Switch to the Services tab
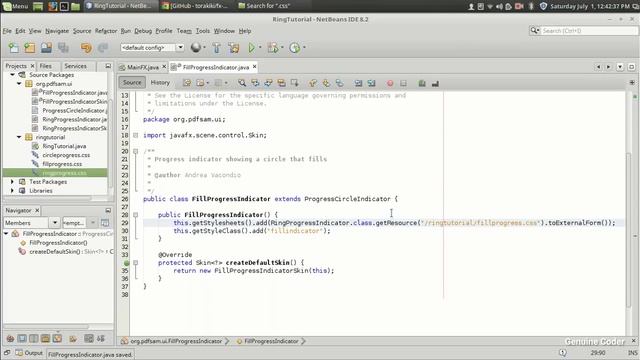640x360 pixels. [x=76, y=66]
